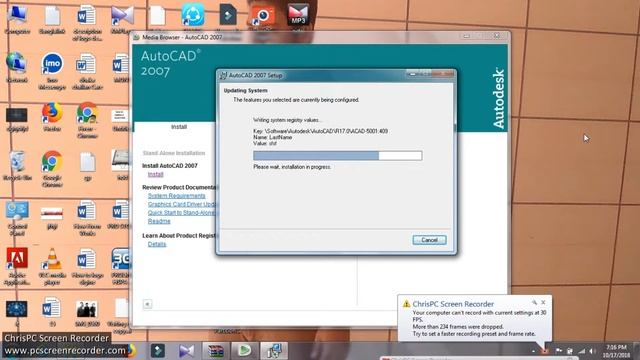This screenshot has height=360, width=640.
Task: Open the MP3 converter desktop icon
Action: coord(298,16)
